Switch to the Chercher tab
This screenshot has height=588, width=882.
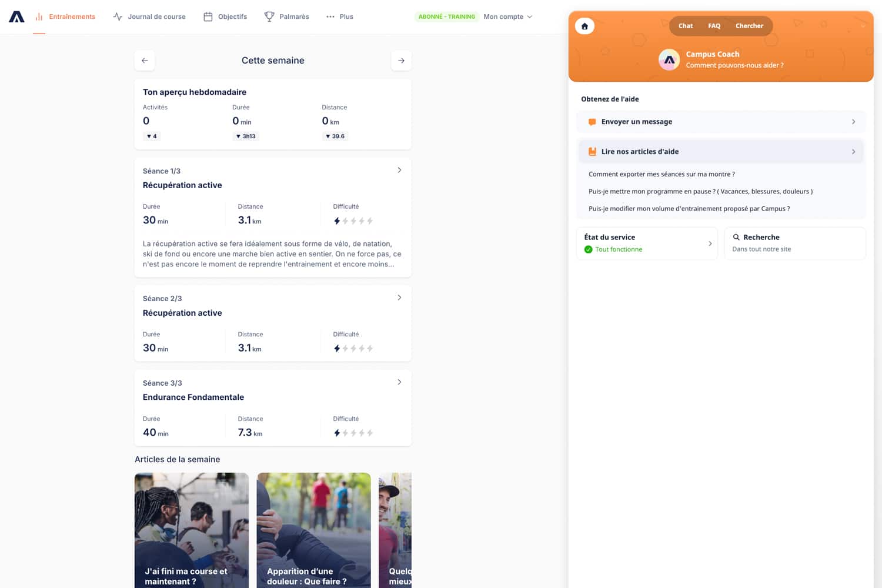749,26
